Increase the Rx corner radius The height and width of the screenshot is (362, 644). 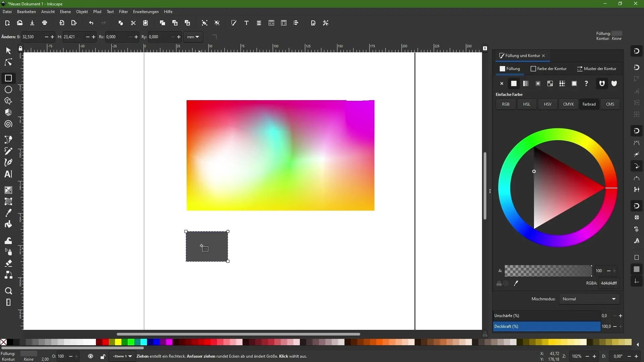(136, 37)
